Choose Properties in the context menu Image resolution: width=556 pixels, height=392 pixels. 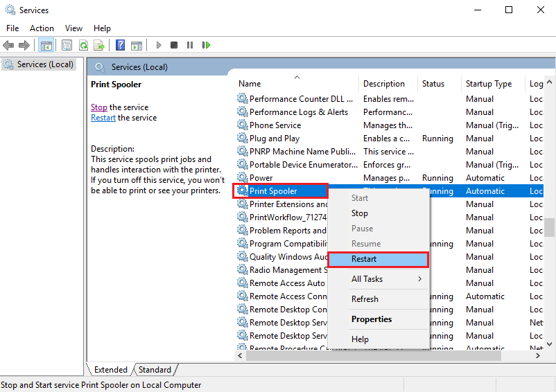[379, 319]
